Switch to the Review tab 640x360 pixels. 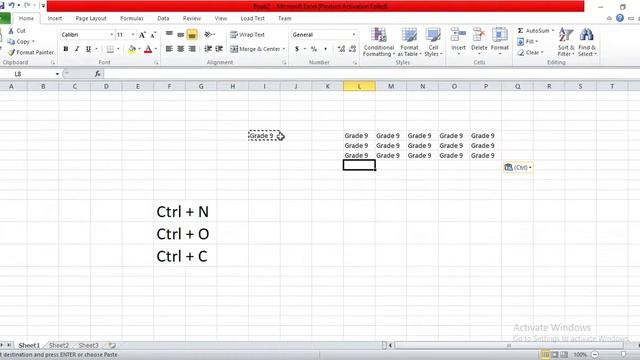tap(191, 18)
